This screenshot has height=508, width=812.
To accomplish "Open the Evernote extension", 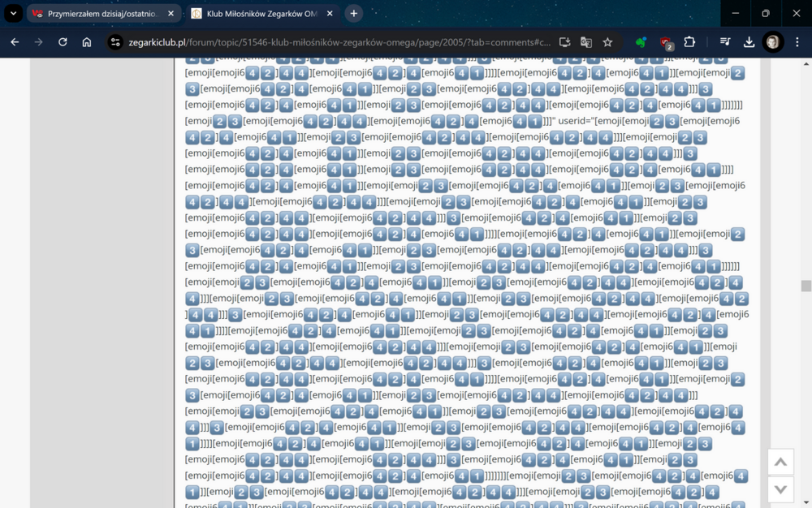I will click(x=641, y=41).
